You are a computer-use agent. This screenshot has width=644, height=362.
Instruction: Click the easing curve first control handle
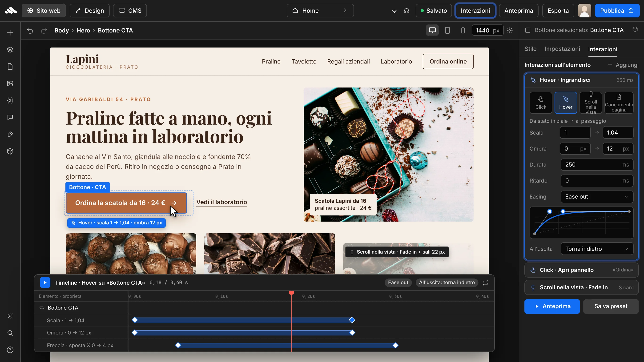(x=550, y=212)
